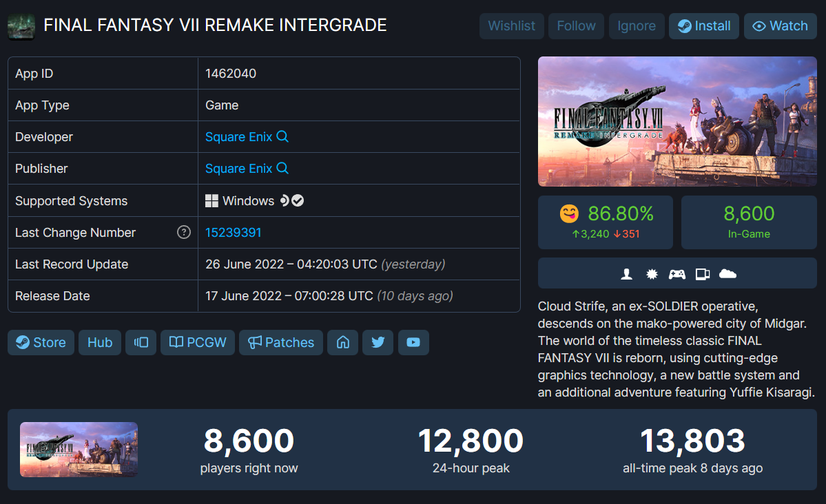Click the controller support icon
Screen dimensions: 826x504
(x=677, y=274)
